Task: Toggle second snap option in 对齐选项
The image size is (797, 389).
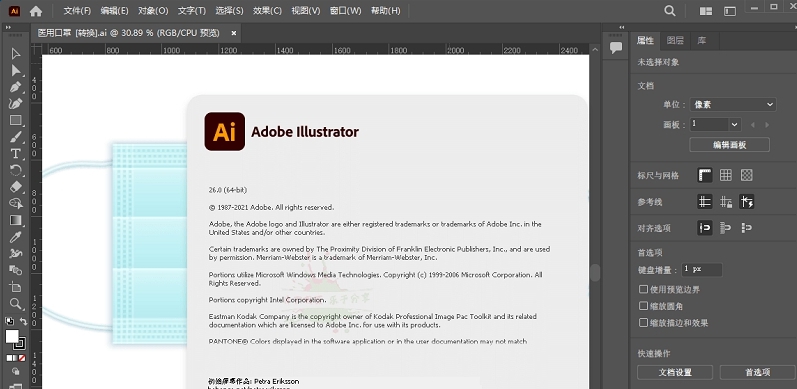Action: (x=726, y=228)
